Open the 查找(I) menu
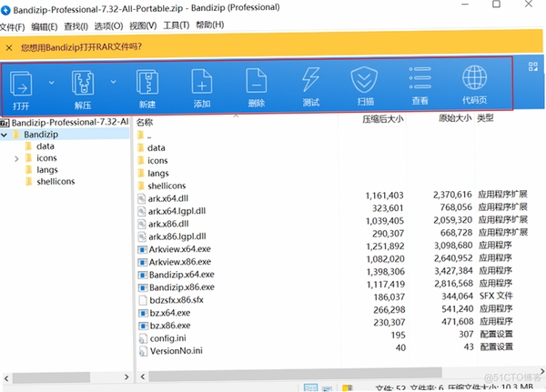 click(76, 26)
